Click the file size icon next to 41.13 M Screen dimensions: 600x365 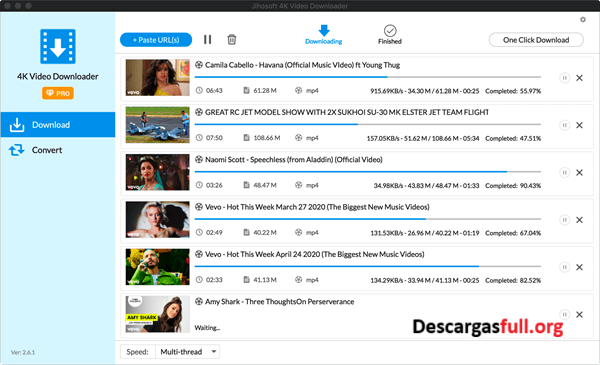point(246,280)
